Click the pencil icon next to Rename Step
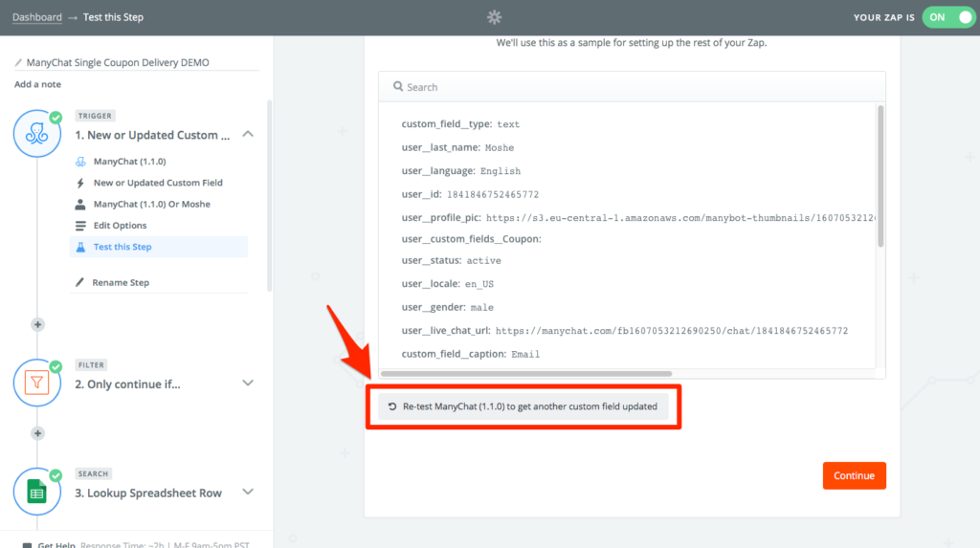The image size is (980, 548). coord(79,282)
